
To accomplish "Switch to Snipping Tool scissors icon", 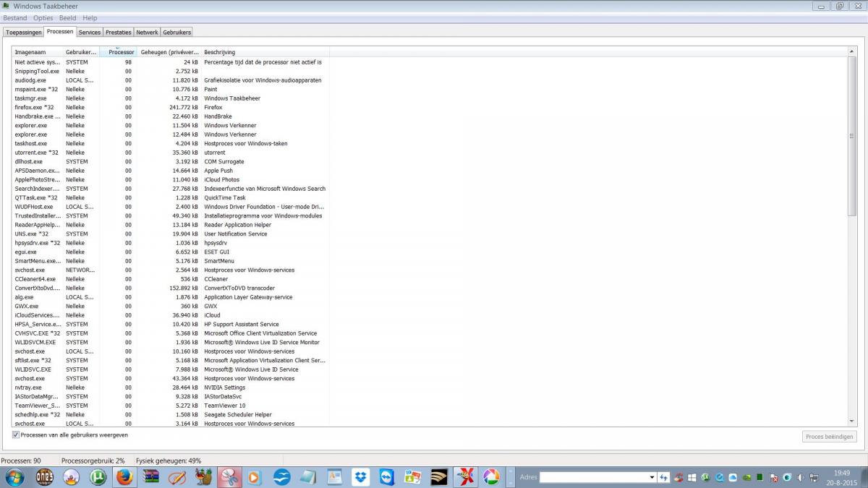I will pyautogui.click(x=229, y=477).
